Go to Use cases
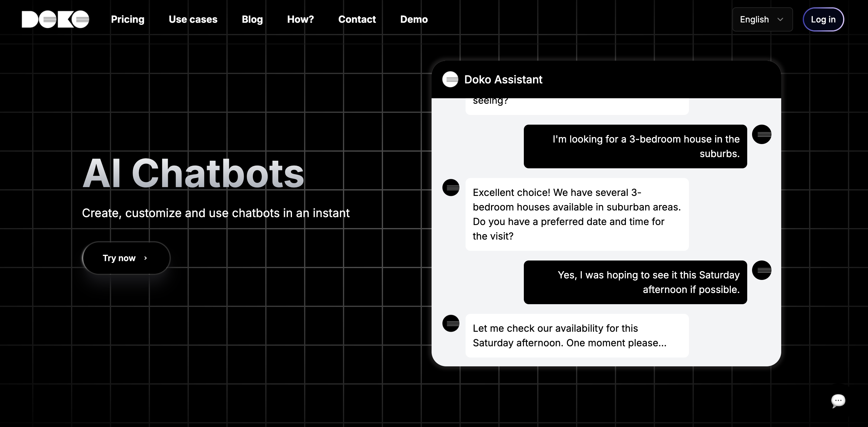This screenshot has width=868, height=427. click(x=193, y=19)
